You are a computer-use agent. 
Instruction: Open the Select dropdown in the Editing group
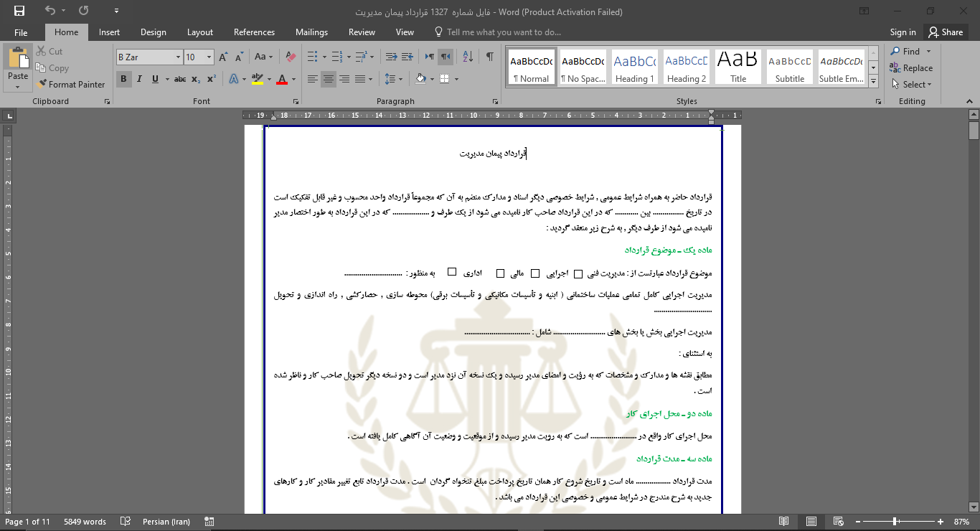pos(912,84)
